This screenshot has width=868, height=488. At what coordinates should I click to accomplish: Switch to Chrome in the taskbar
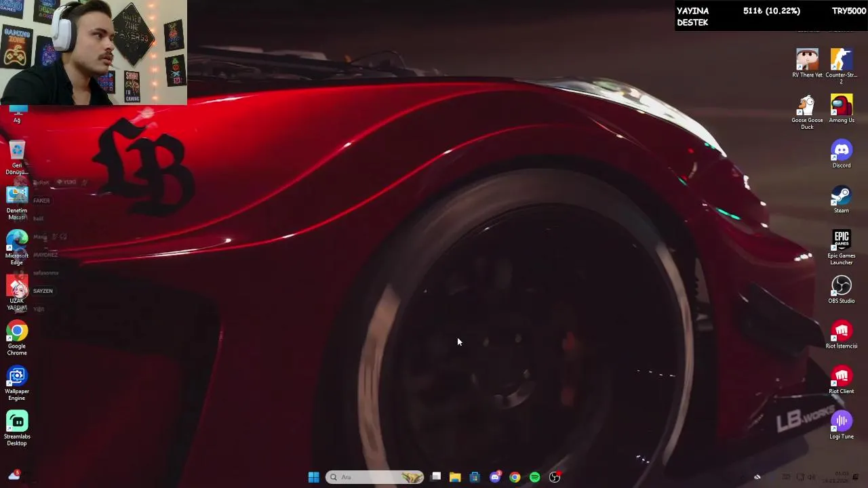[515, 477]
